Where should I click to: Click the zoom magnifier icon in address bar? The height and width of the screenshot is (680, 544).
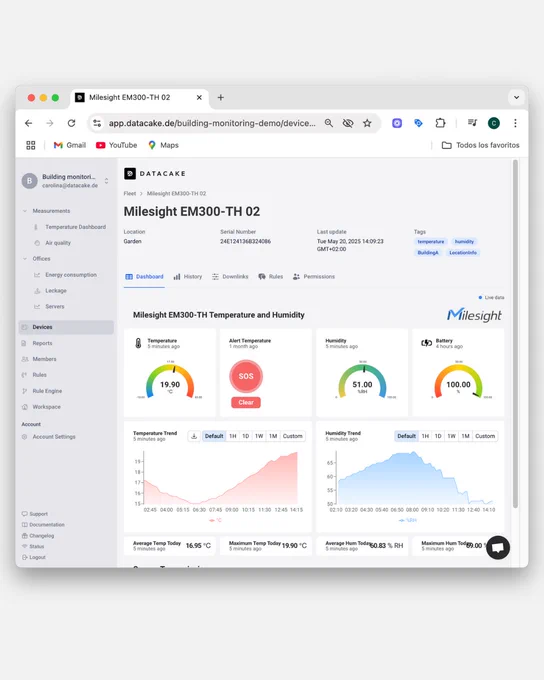pyautogui.click(x=329, y=123)
